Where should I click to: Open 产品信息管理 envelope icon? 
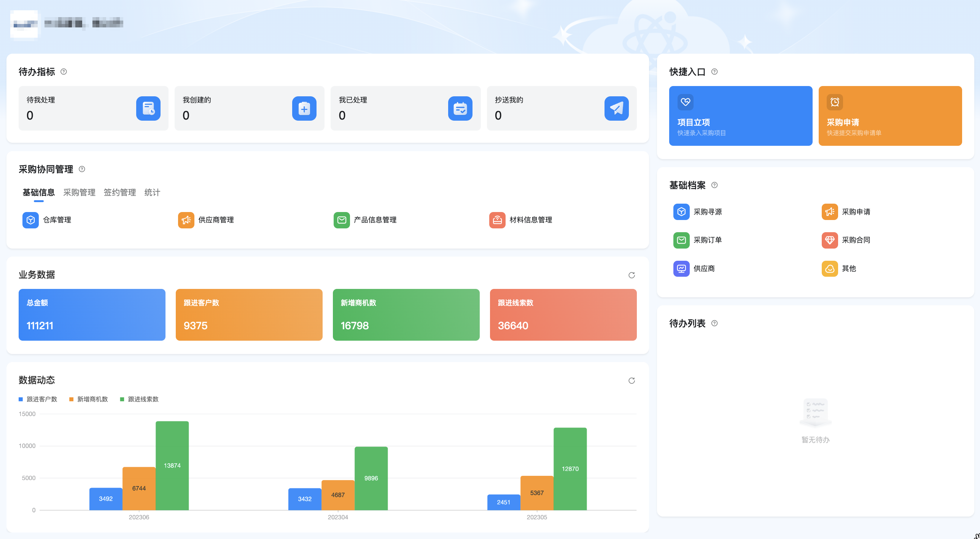(x=342, y=220)
